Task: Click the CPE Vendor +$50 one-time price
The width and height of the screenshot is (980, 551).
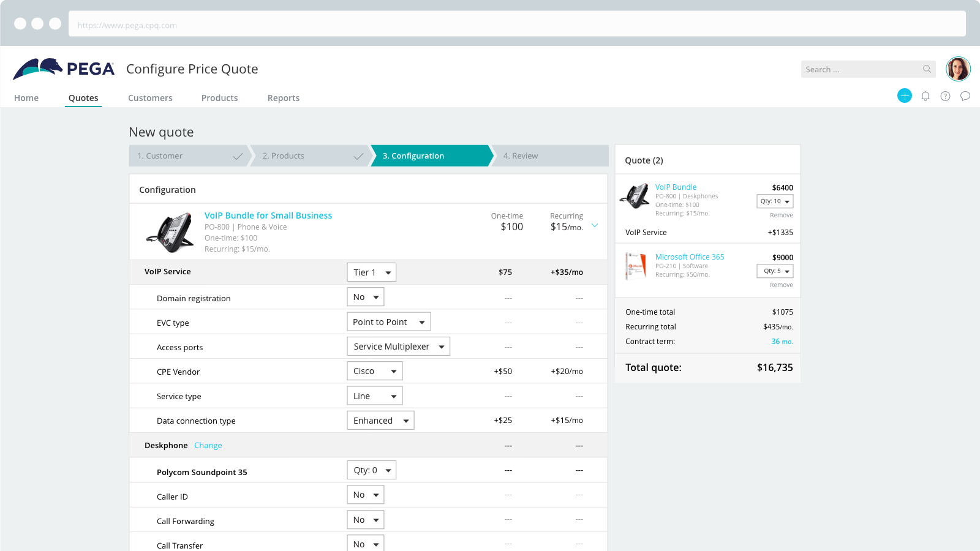Action: [x=503, y=372]
